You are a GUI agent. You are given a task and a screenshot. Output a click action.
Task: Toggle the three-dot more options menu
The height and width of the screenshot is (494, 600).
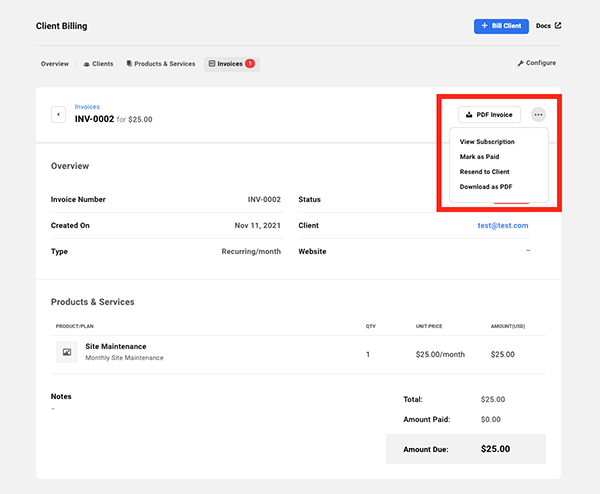tap(539, 115)
